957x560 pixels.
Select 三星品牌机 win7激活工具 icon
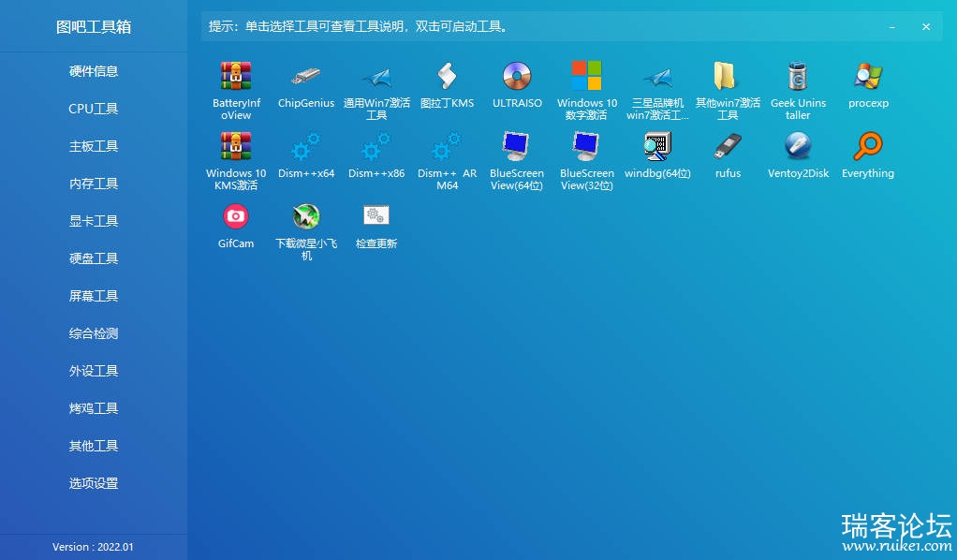point(657,76)
